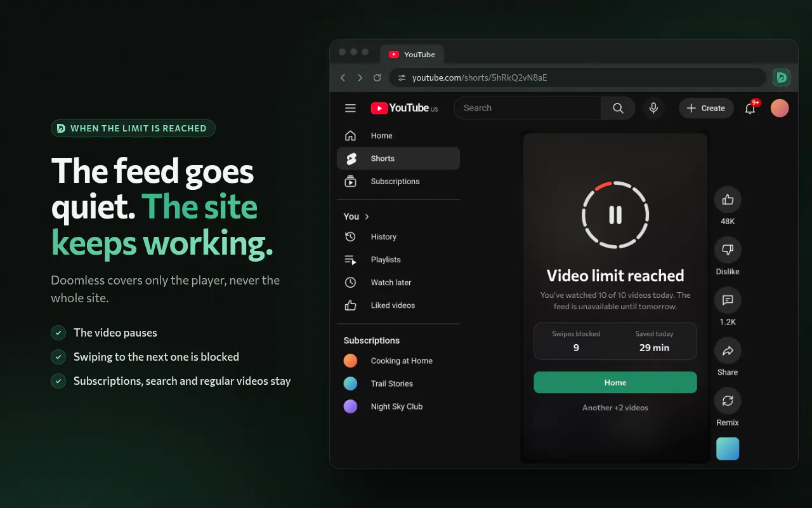Click the WHEN THE LIMIT IS REACHED badge
Image resolution: width=812 pixels, height=508 pixels.
tap(133, 128)
